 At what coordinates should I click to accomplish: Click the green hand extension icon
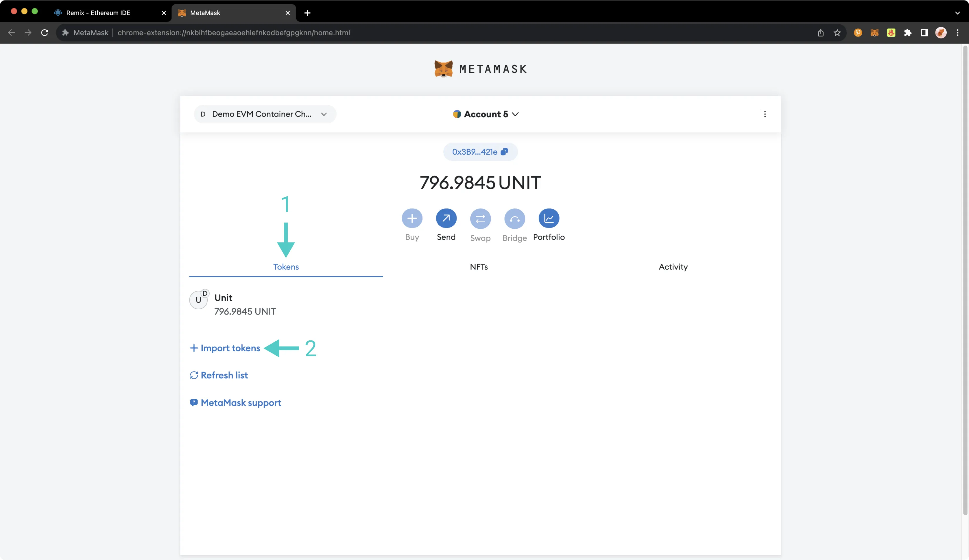click(891, 33)
